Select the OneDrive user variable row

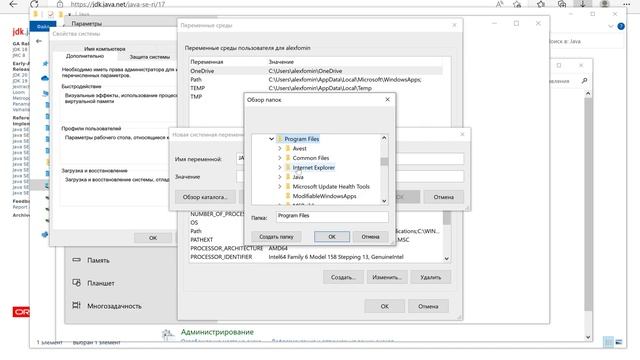coord(316,71)
